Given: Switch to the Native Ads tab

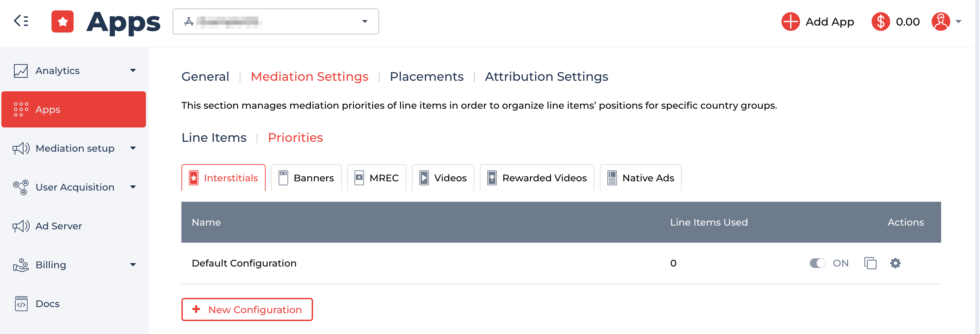Looking at the screenshot, I should [x=640, y=178].
